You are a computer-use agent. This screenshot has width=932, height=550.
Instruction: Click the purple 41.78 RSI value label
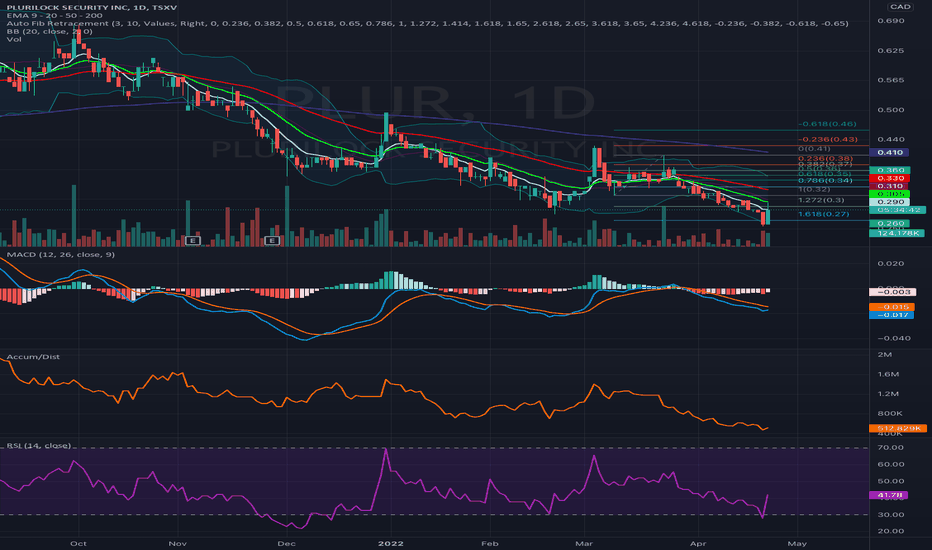(x=888, y=495)
